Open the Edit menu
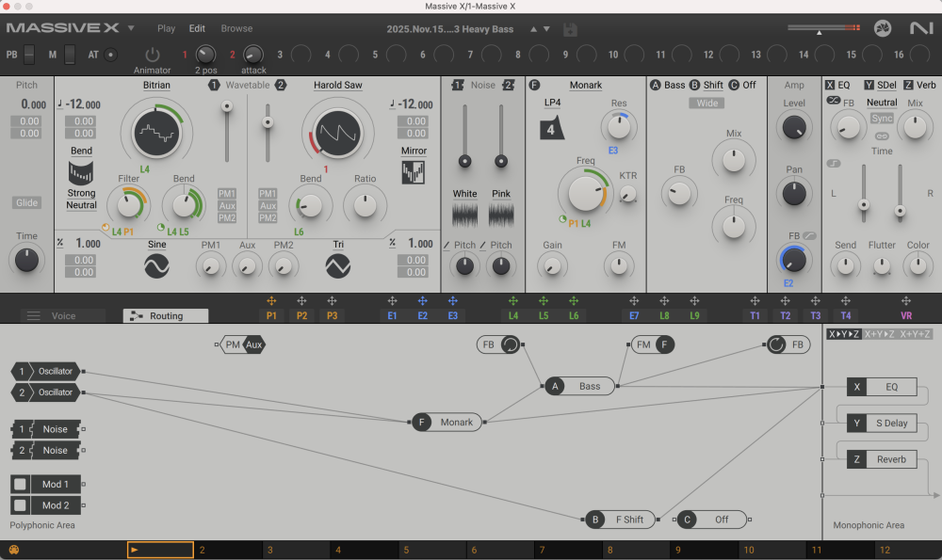This screenshot has height=560, width=942. [x=197, y=28]
